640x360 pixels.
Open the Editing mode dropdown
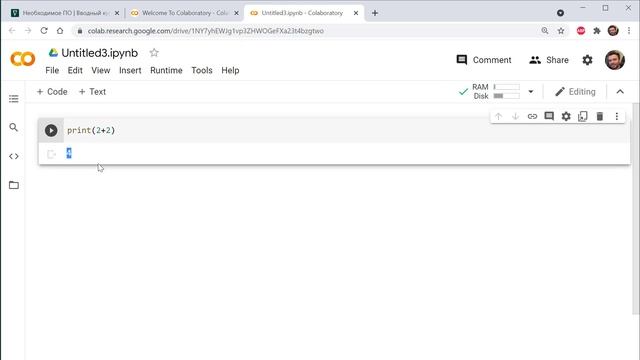(x=575, y=92)
